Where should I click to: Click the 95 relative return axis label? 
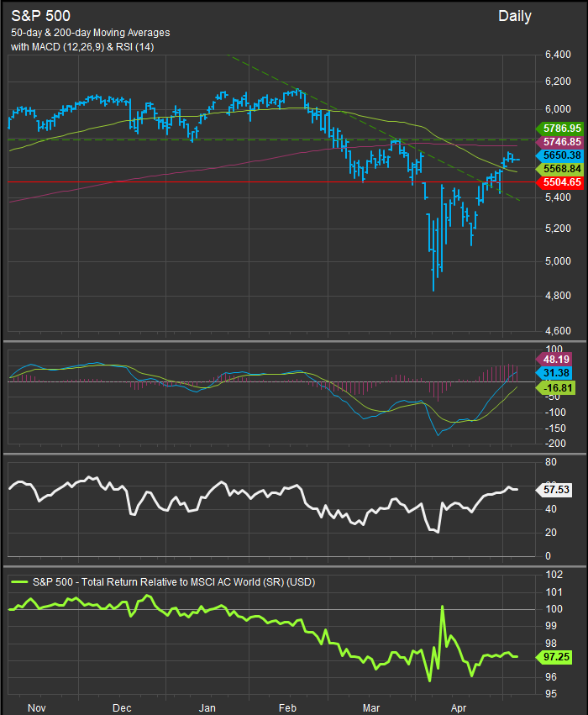[x=551, y=693]
